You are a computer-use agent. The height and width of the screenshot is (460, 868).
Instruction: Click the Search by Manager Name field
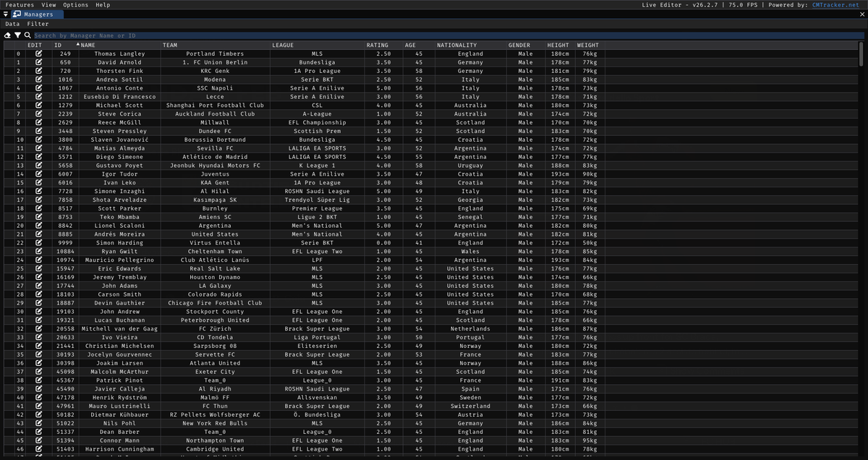coord(217,35)
